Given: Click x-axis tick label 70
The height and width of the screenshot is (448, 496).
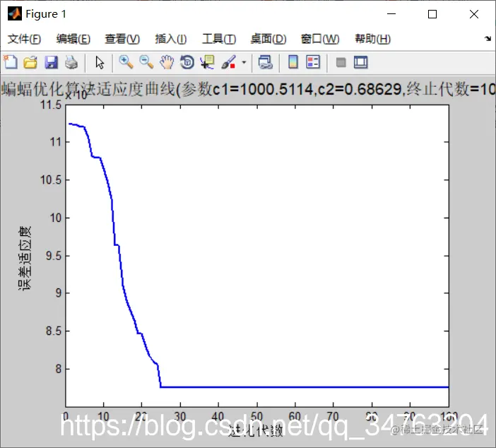Looking at the screenshot, I should coord(333,416).
